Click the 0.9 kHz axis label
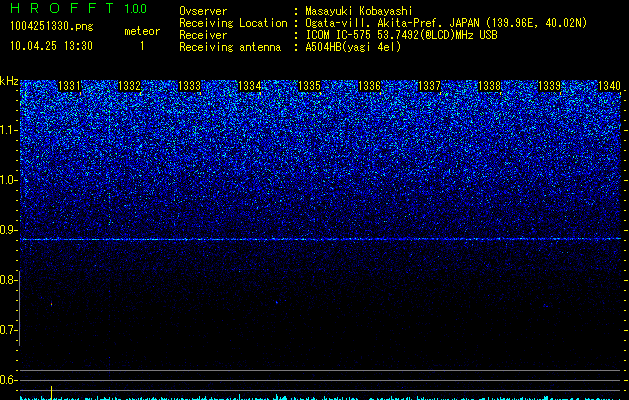Viewport: 629px width, 400px height. coord(8,230)
